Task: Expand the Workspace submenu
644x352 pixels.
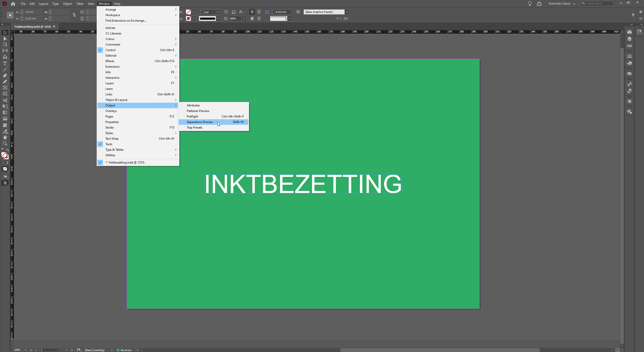Action: (138, 15)
